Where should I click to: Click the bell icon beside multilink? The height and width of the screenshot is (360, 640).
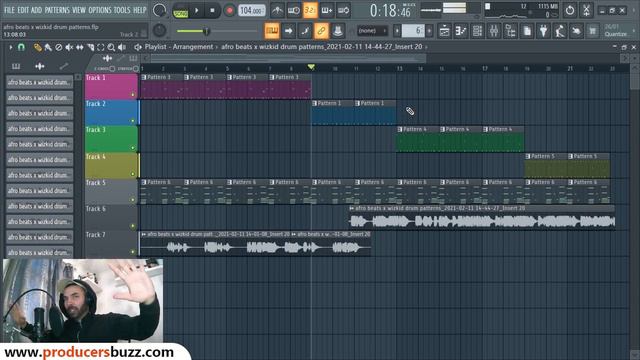tap(338, 31)
